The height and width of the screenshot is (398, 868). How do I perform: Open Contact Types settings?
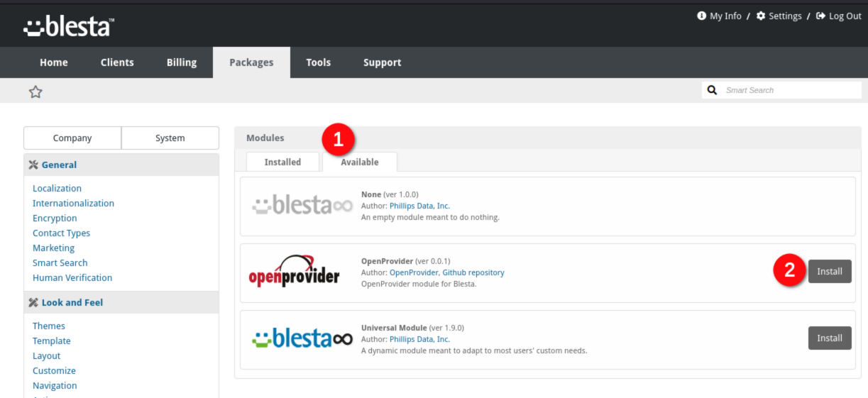[61, 233]
